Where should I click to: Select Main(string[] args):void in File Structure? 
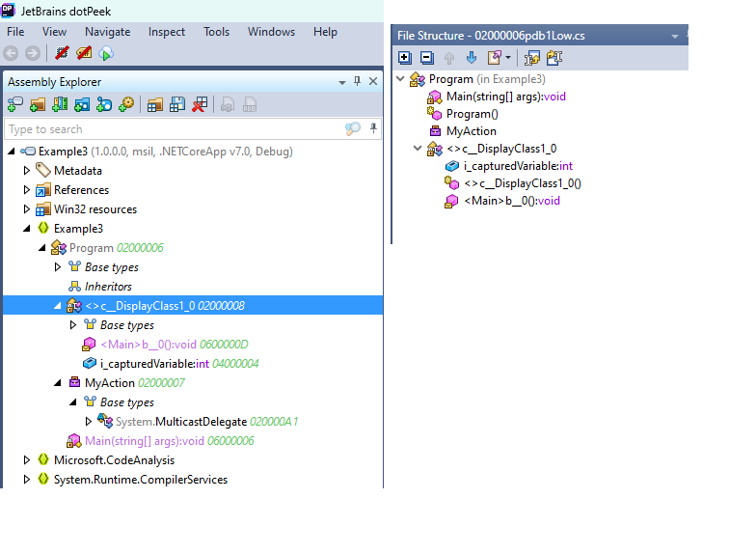(x=505, y=97)
